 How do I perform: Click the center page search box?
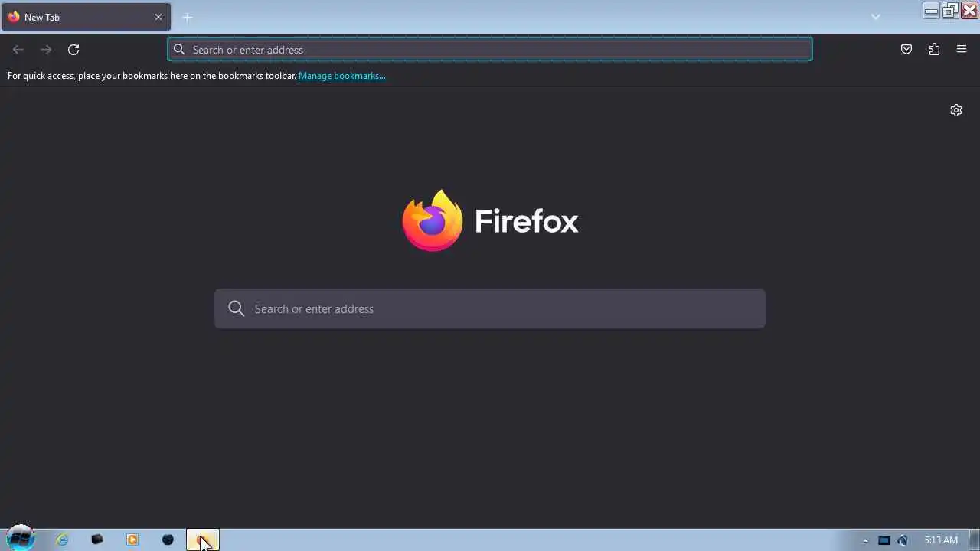(490, 308)
